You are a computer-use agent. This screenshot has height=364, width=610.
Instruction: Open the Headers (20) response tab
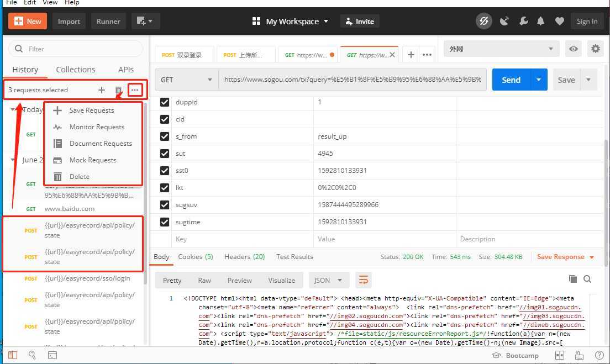[244, 257]
